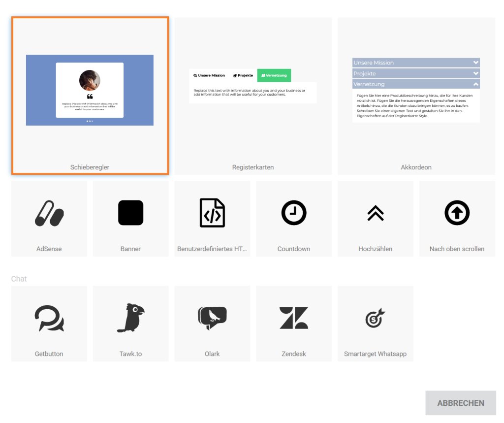Viewport: 504px width, 423px height.
Task: Expand the Unsere Mission accordion chevron
Action: coord(475,63)
